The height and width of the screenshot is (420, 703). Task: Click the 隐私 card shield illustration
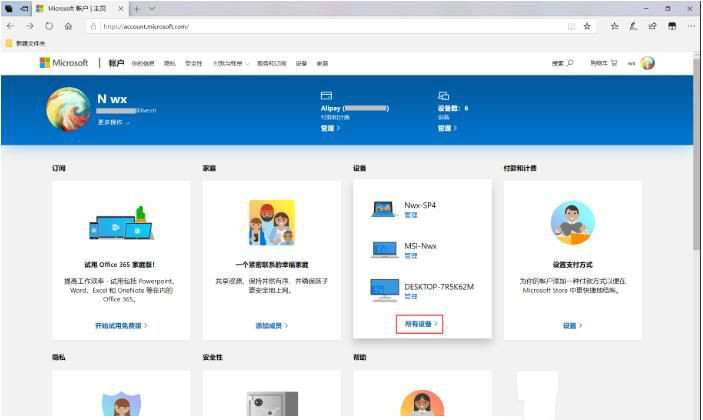click(121, 403)
